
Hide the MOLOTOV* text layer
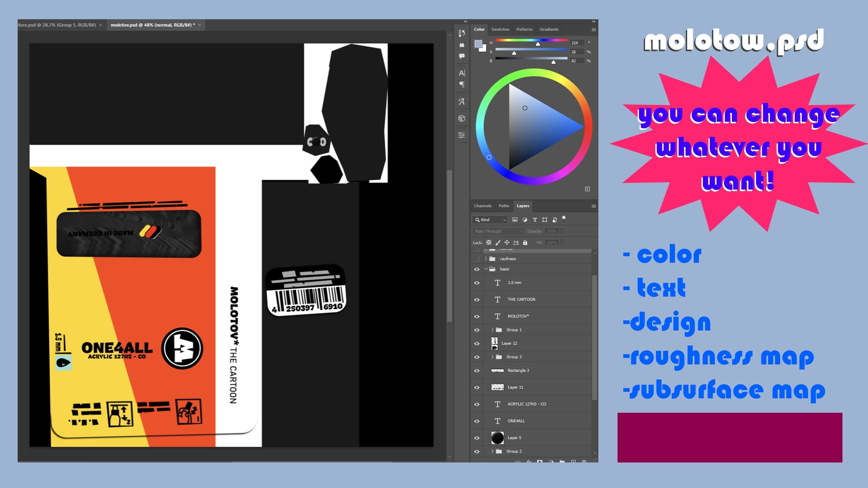coord(477,316)
